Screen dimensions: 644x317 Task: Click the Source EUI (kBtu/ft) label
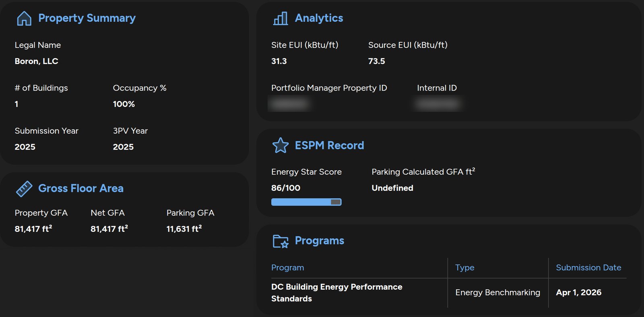tap(408, 45)
